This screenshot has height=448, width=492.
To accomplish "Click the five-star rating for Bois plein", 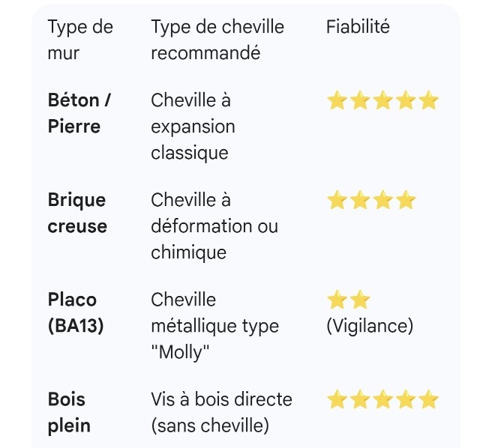I will pos(382,400).
